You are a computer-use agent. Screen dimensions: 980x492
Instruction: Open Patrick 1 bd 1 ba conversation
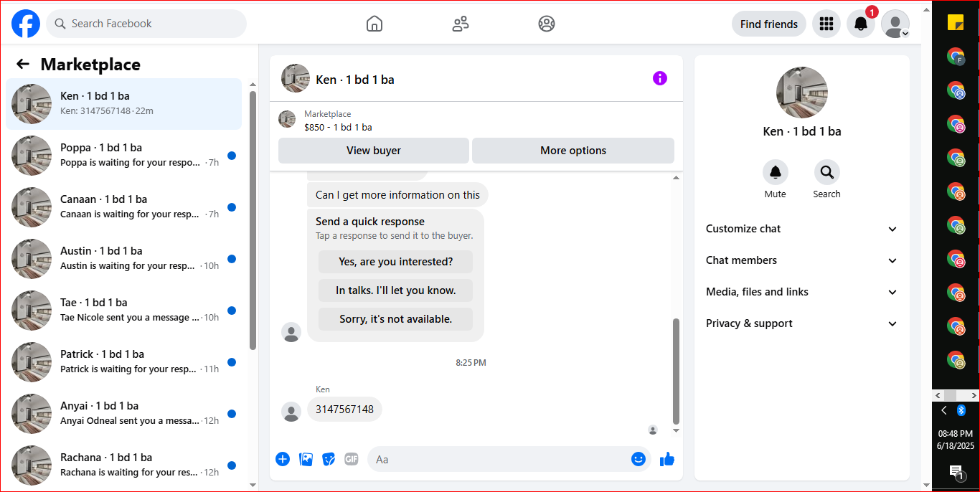pyautogui.click(x=124, y=362)
